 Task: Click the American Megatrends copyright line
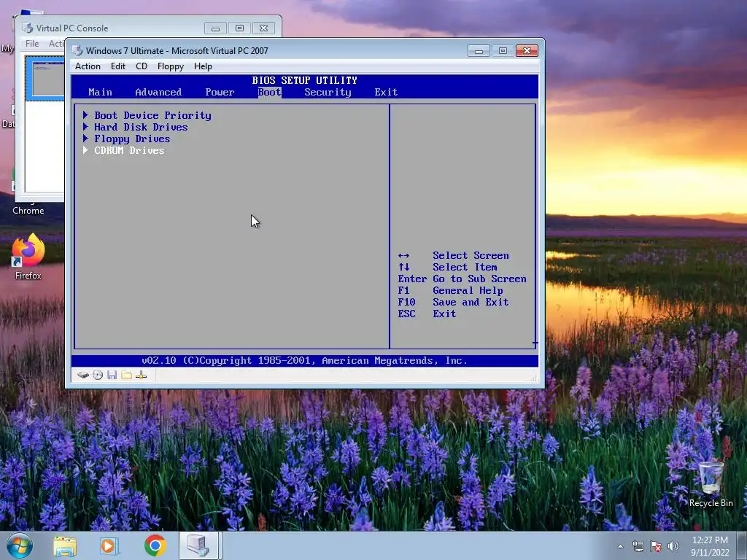[304, 360]
